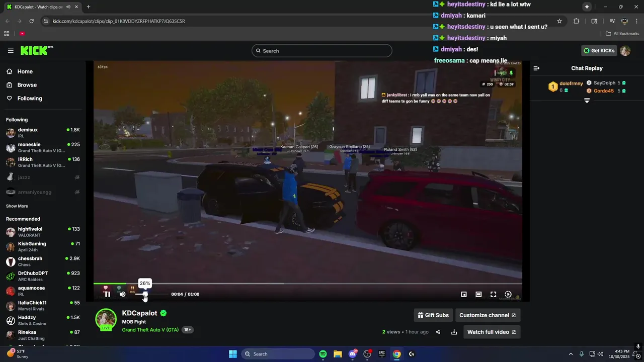644x362 pixels.
Task: Open highfivelol recommended channel
Action: tap(42, 232)
